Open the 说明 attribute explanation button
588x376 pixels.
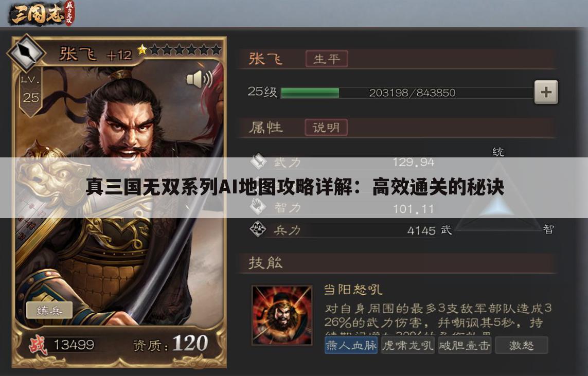(326, 128)
